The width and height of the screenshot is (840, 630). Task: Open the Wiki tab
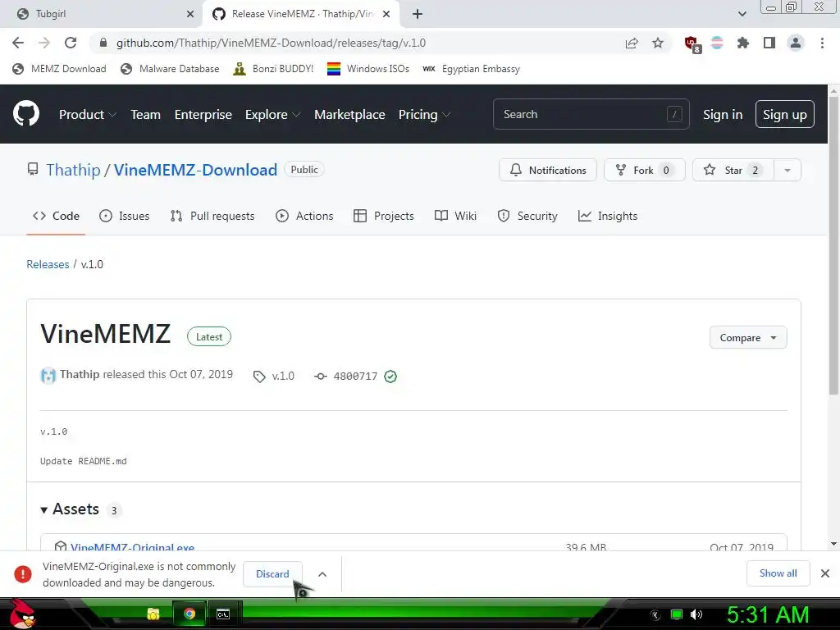click(455, 216)
